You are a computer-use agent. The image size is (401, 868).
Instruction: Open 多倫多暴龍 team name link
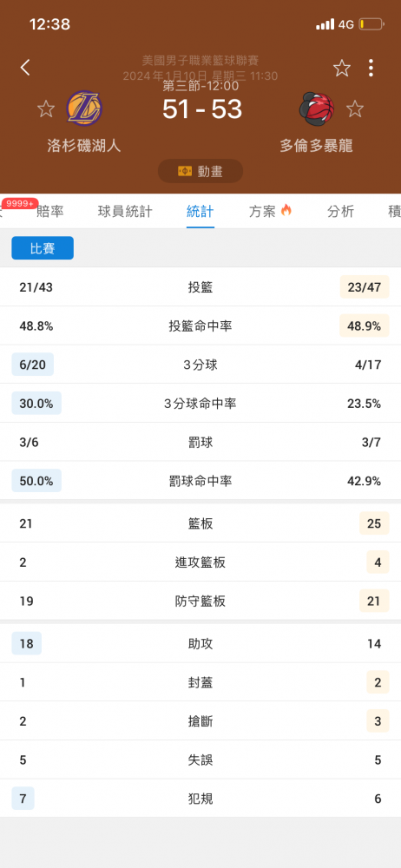tap(316, 146)
